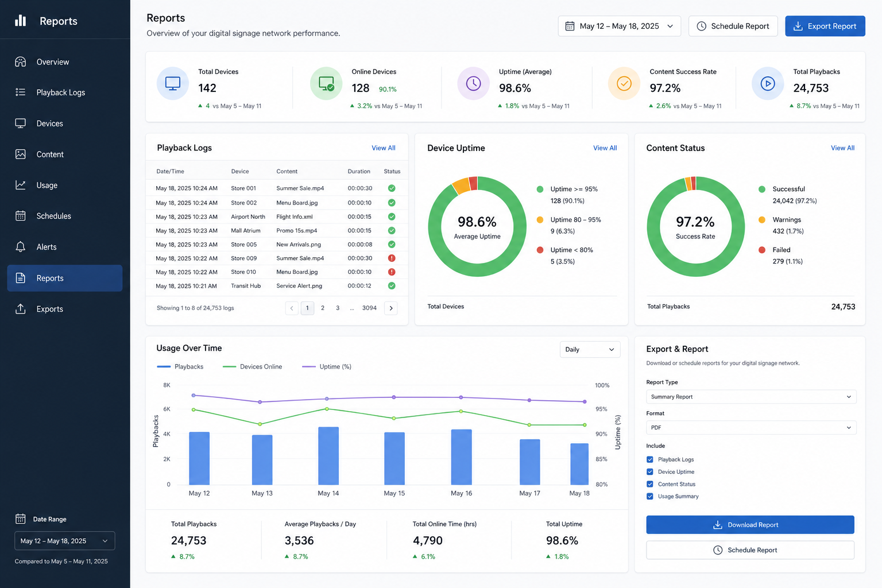Go to previous page of playback logs
Screen dimensions: 882x588
(292, 308)
